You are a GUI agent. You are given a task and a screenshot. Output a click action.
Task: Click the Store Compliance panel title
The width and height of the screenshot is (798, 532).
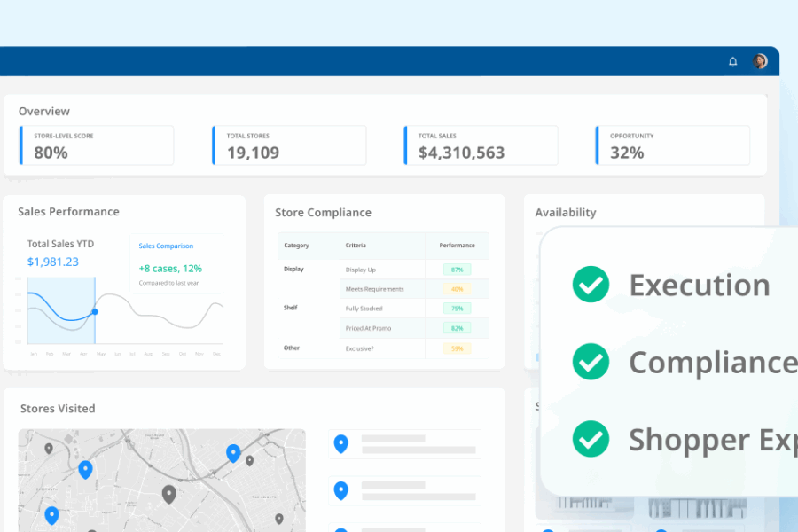(323, 212)
